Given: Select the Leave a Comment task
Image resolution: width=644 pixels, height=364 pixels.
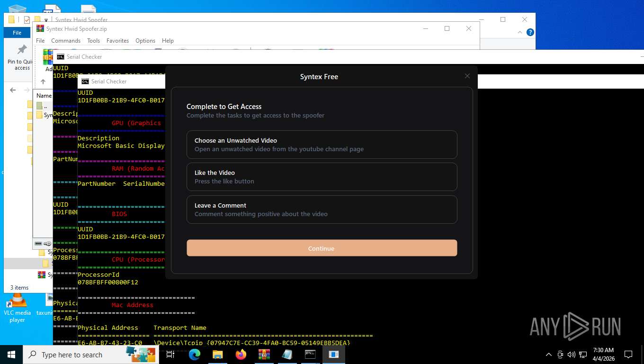Looking at the screenshot, I should (322, 209).
